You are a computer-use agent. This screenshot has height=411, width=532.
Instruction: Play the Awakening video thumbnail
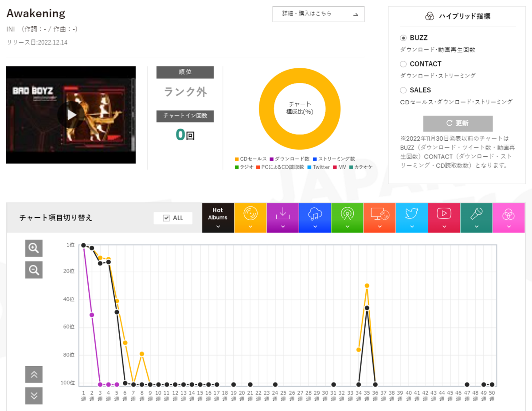click(x=71, y=115)
